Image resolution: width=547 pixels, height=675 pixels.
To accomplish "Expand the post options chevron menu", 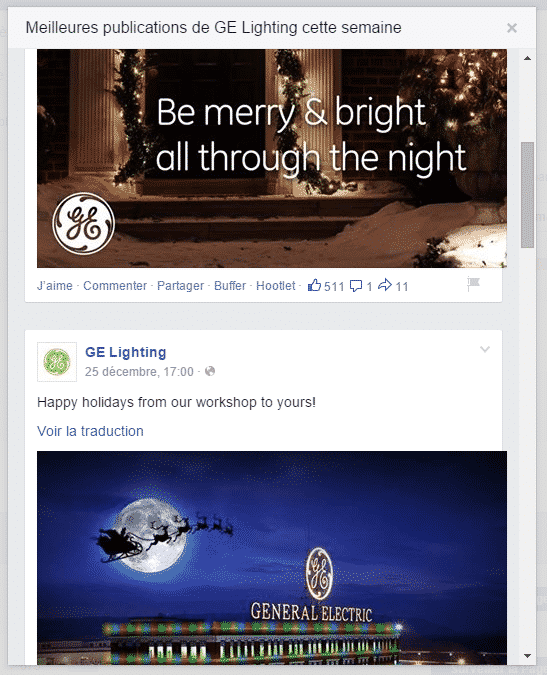I will [x=485, y=349].
